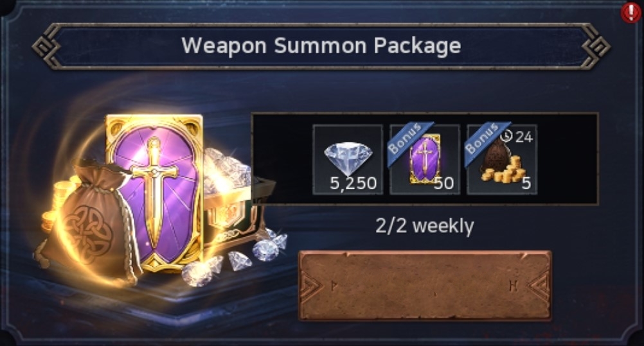Click the large golden sword card artwork
Image resolution: width=644 pixels, height=346 pixels.
click(155, 192)
